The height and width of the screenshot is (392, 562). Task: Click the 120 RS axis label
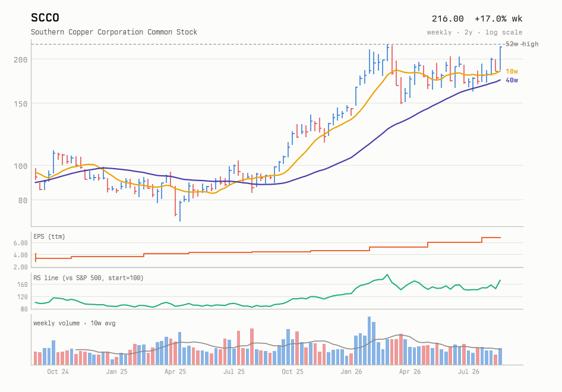coord(22,297)
